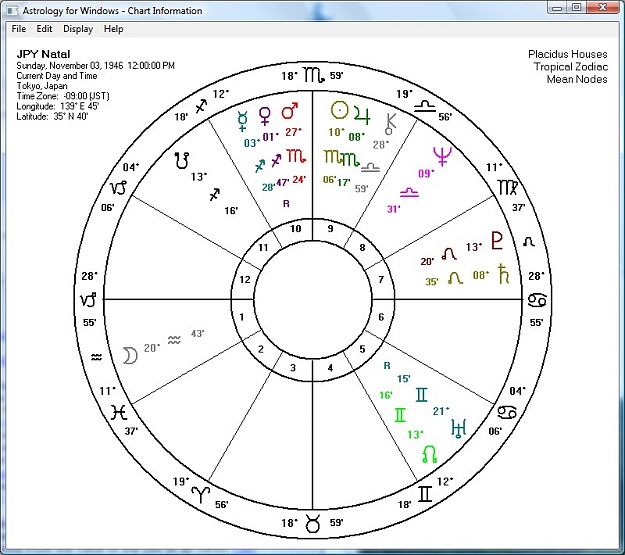Click the teal Mercury glyph

(242, 121)
